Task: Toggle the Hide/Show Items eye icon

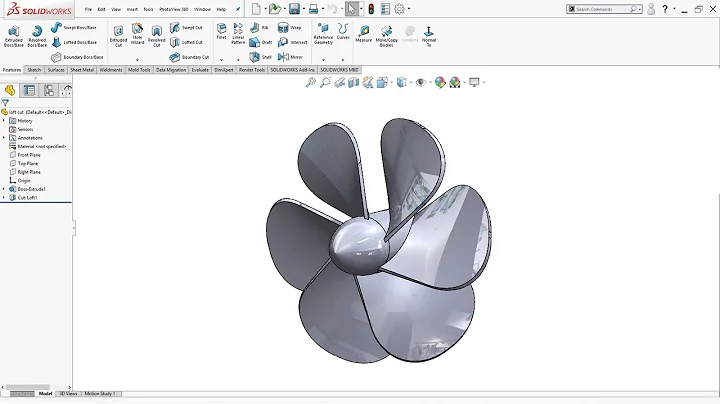Action: pos(421,82)
